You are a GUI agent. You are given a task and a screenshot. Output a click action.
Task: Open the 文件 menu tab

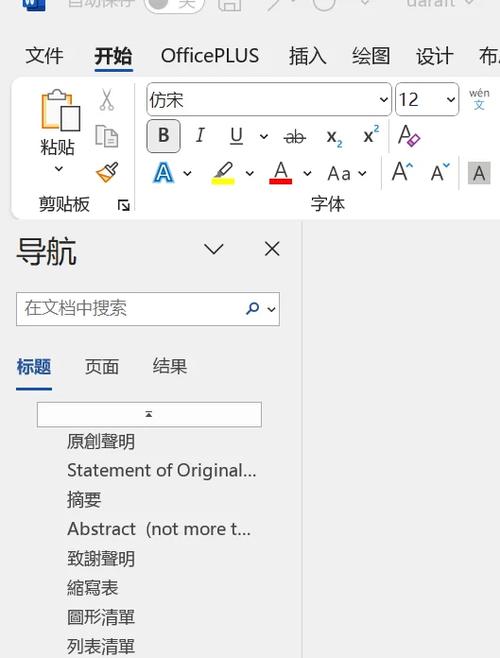(44, 56)
